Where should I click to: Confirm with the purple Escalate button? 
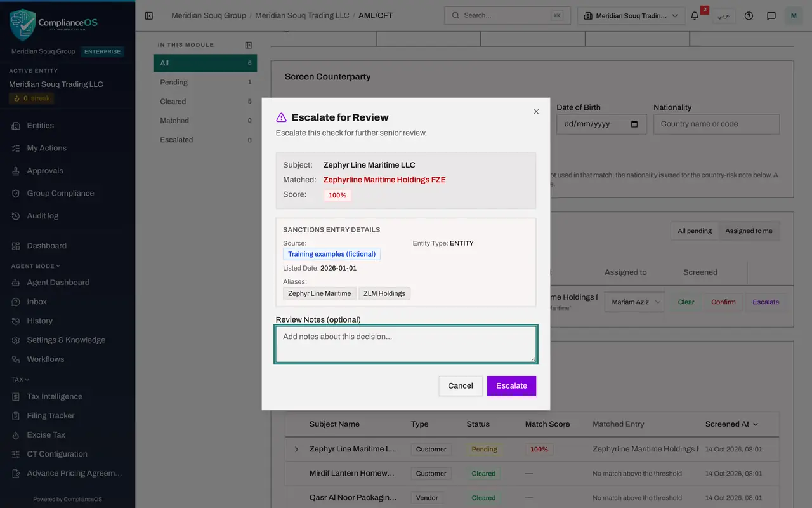tap(511, 386)
